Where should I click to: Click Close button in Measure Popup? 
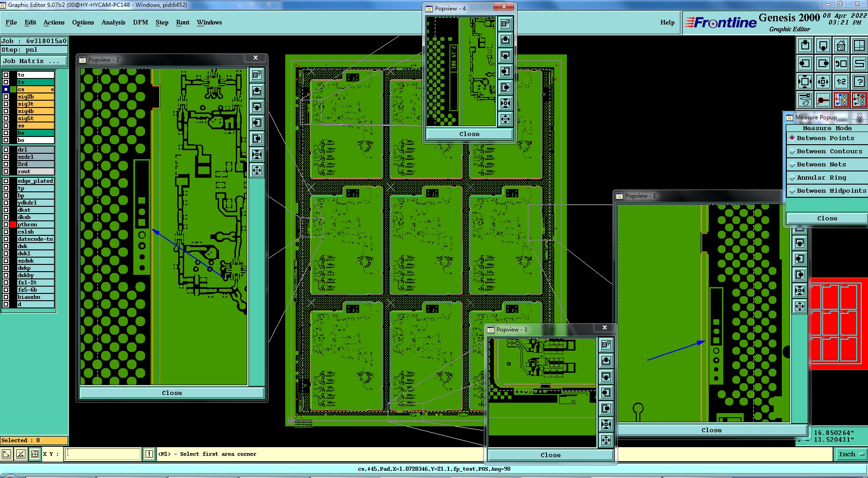(x=827, y=218)
